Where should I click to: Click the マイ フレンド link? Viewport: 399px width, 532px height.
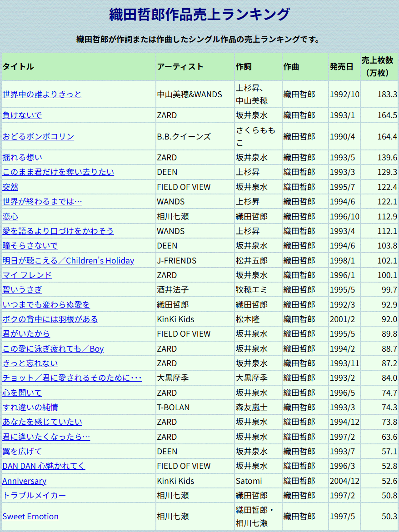[x=27, y=275]
